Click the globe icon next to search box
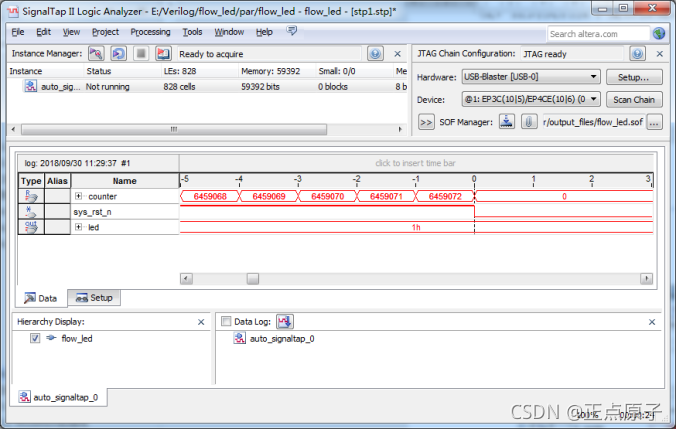 [658, 34]
